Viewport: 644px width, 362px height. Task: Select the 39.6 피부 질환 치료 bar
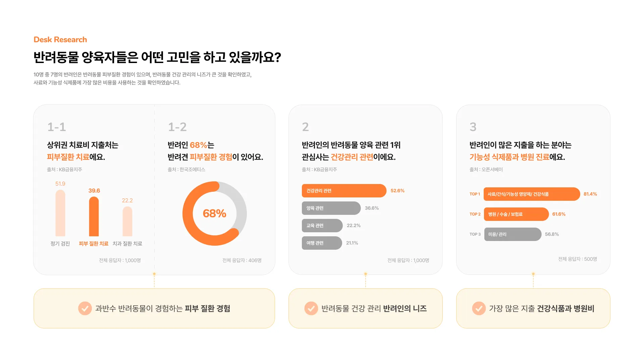(x=94, y=217)
